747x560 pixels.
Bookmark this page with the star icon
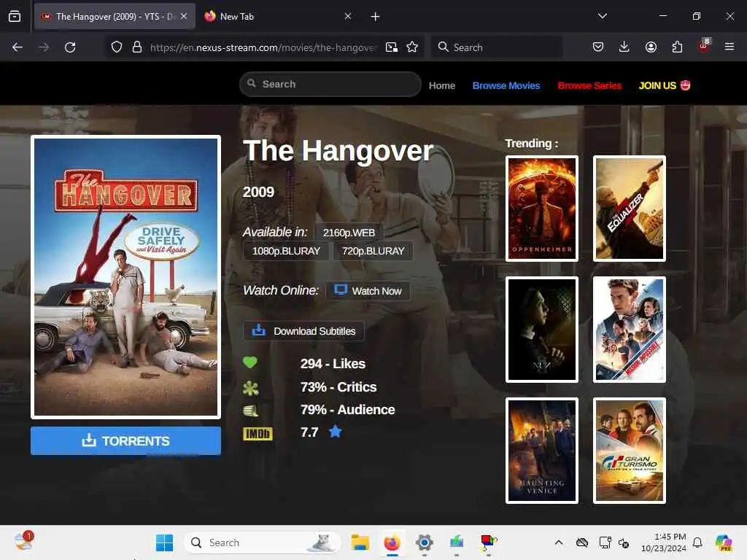click(412, 47)
